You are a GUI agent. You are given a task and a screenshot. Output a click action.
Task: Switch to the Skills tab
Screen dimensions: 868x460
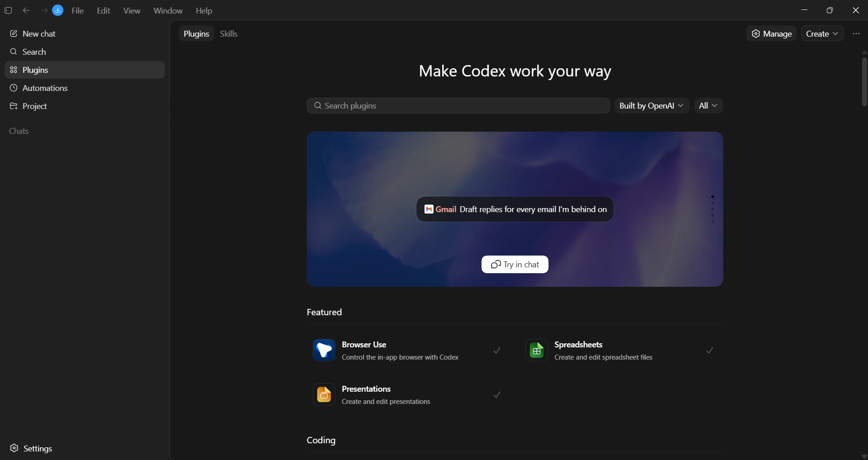tap(229, 33)
